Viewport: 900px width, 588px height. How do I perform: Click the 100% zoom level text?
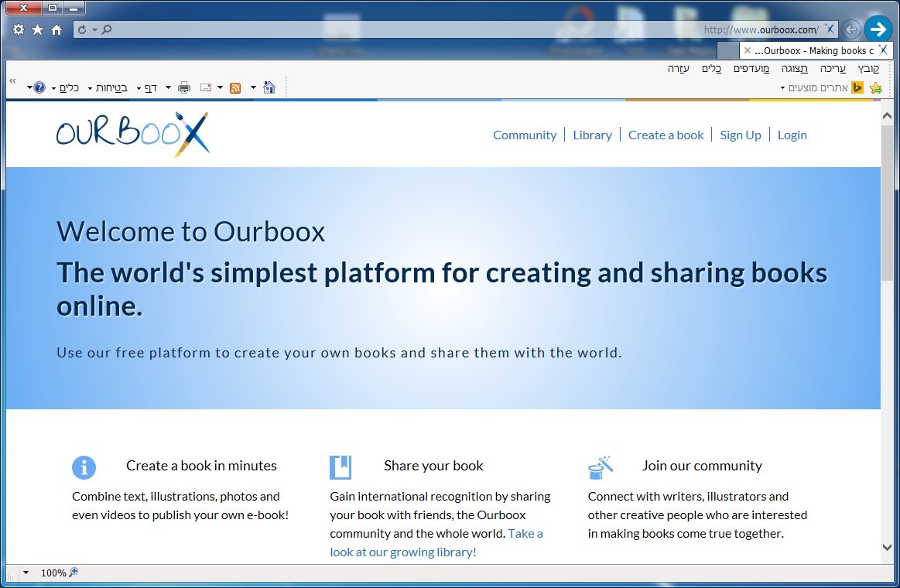[53, 573]
